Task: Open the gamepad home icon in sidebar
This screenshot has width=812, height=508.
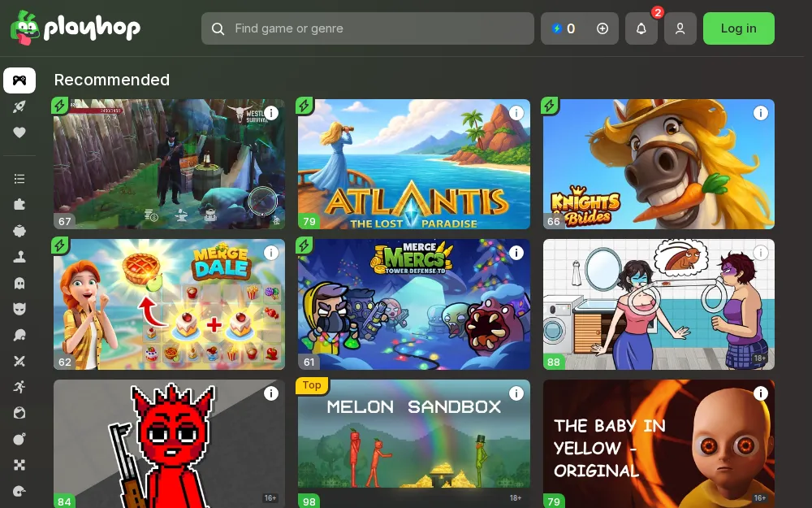Action: (19, 80)
